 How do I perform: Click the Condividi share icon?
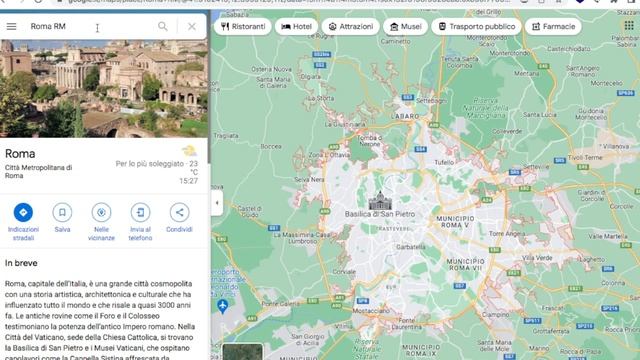coord(179,212)
